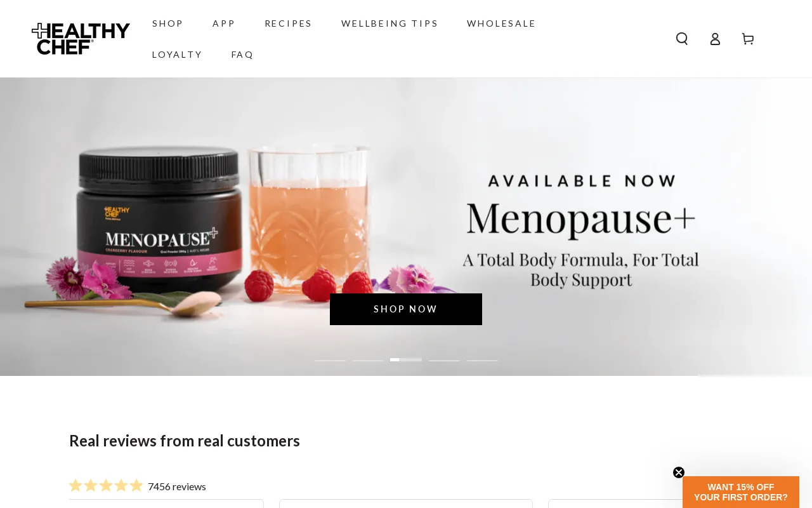This screenshot has height=508, width=812.
Task: Open the Wholesale link
Action: tap(501, 23)
